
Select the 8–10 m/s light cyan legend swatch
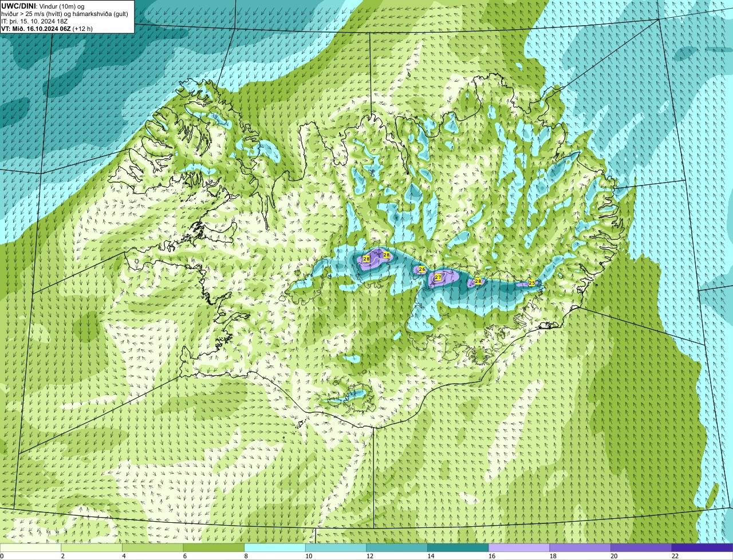tap(275, 547)
